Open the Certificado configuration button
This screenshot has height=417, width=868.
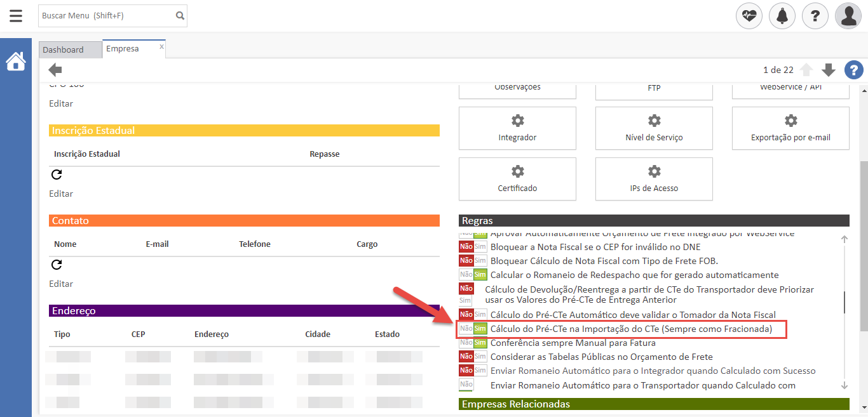click(x=517, y=179)
